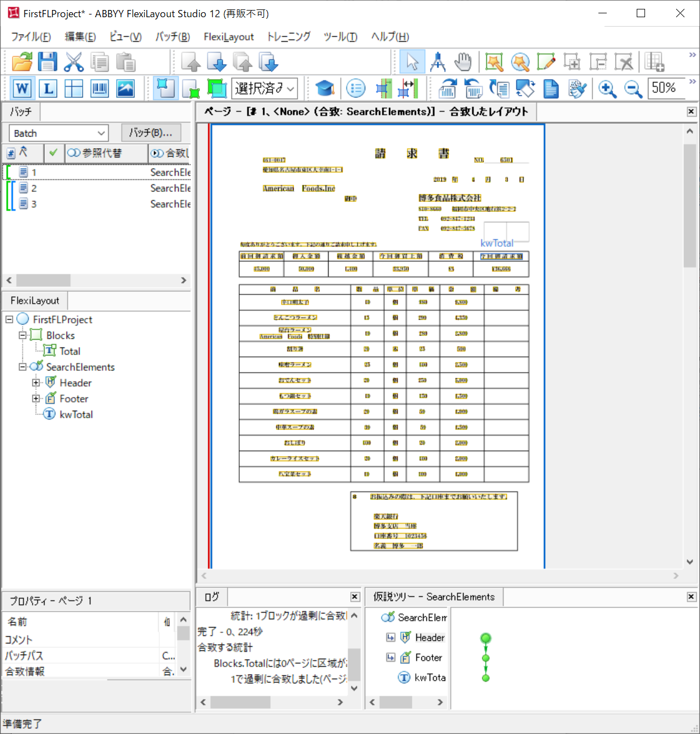Click the blue document page icon
The width and height of the screenshot is (700, 734).
point(551,88)
